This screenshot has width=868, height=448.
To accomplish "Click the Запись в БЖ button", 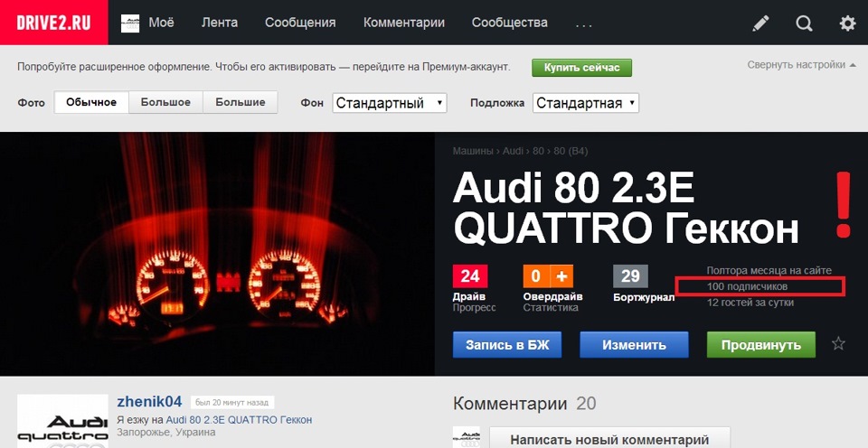I will [507, 344].
